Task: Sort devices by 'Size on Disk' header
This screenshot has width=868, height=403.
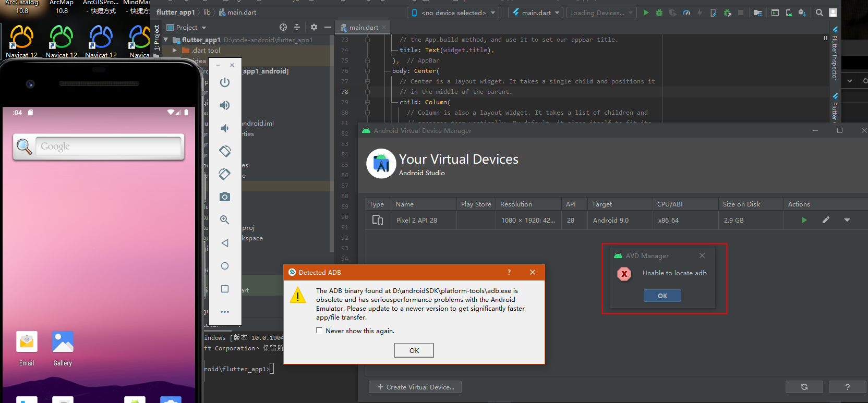Action: click(751, 204)
